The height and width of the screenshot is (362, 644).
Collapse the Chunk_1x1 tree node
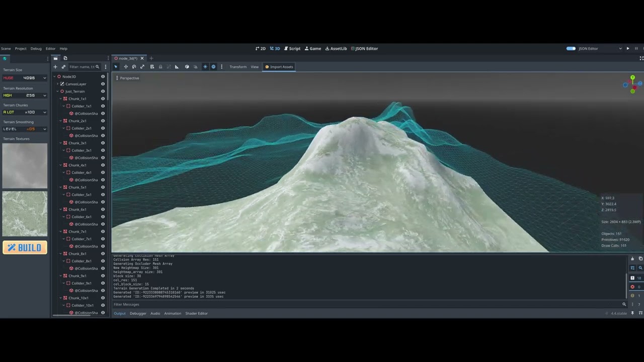coord(60,99)
